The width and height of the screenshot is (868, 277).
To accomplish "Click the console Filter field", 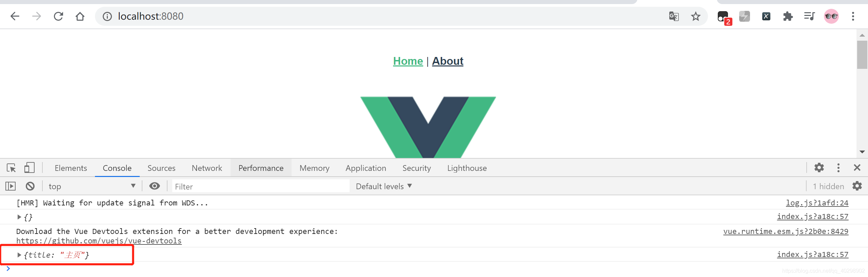I will click(260, 186).
